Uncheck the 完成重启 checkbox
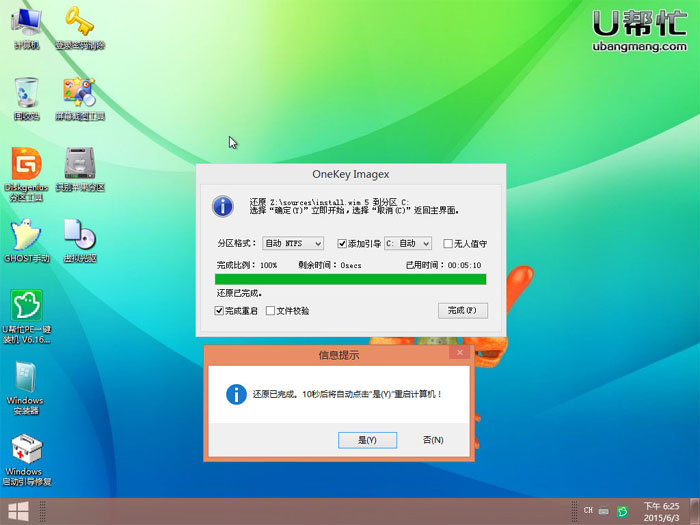 coord(220,311)
